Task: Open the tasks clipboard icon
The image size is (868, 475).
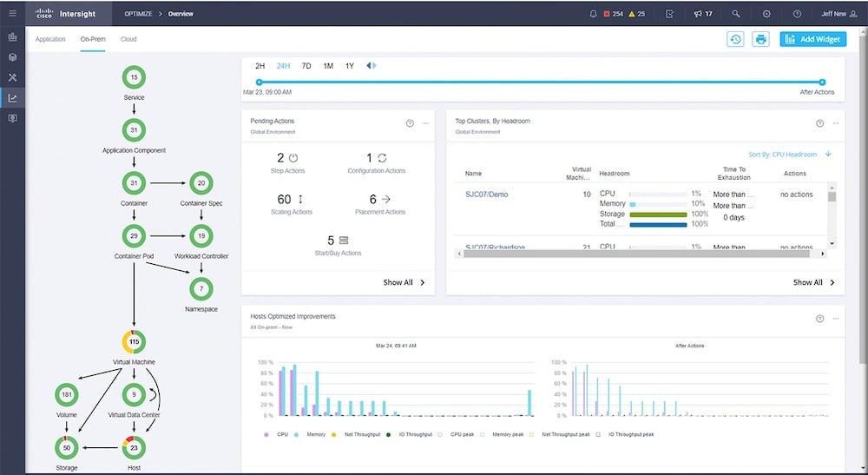Action: (x=669, y=14)
